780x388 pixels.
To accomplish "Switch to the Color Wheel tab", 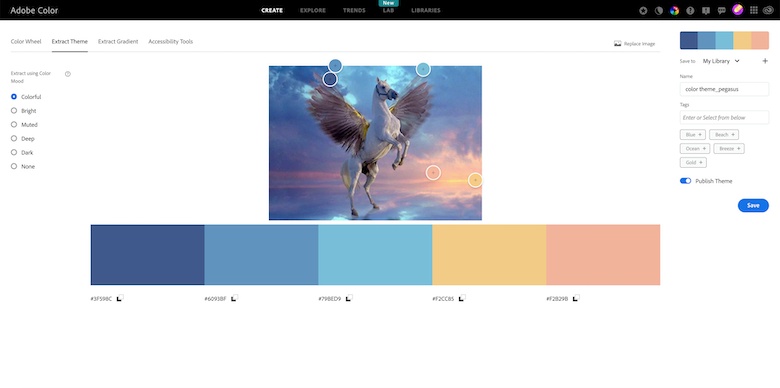I will pos(26,42).
